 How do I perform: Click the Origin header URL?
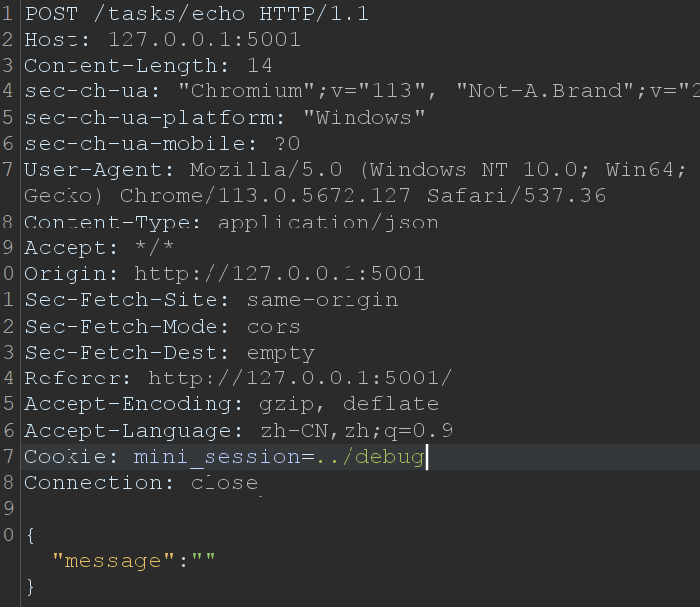[279, 273]
